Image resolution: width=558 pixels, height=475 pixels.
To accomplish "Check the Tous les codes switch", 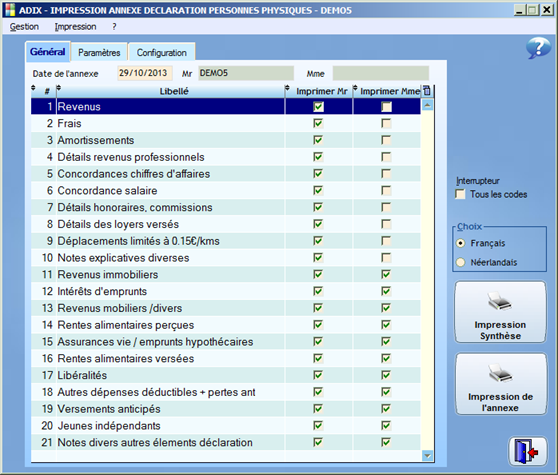I will point(460,194).
